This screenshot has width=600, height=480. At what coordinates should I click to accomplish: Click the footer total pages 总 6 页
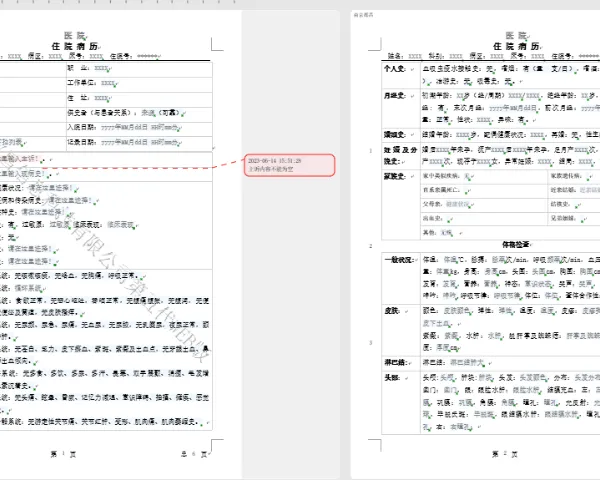point(194,454)
